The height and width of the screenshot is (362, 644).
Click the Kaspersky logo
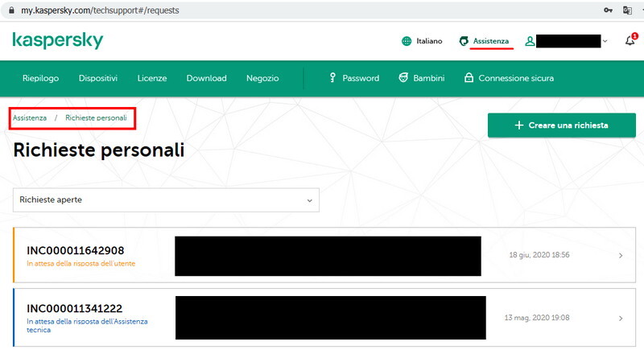[58, 40]
